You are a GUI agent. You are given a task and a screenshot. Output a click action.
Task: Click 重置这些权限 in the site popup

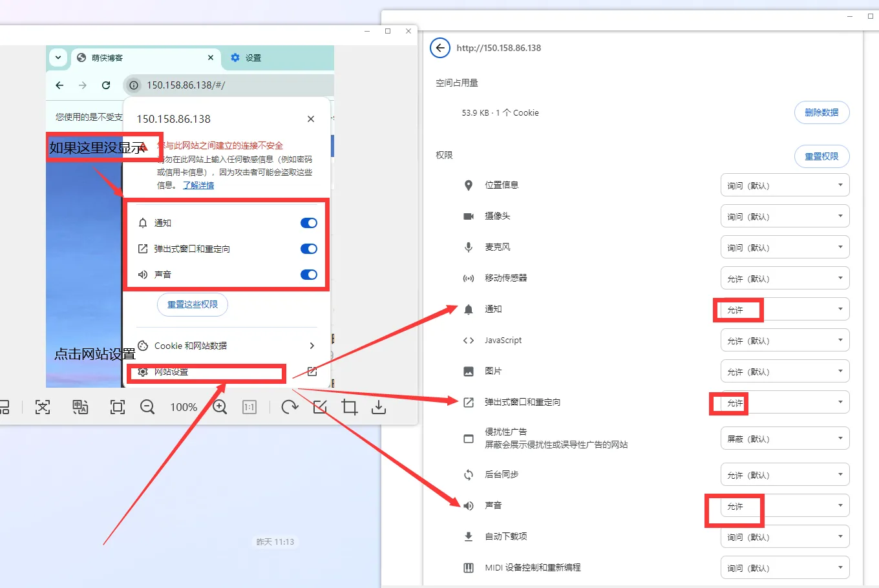(192, 304)
